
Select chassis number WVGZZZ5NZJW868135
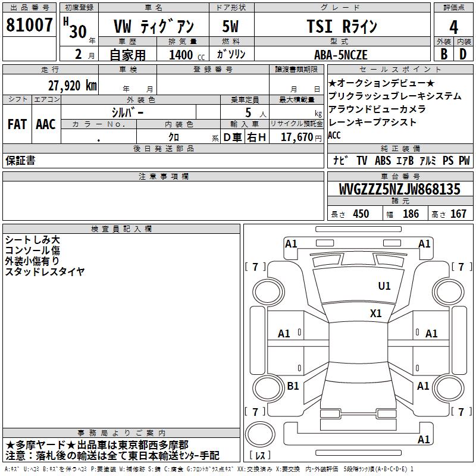tap(399, 189)
